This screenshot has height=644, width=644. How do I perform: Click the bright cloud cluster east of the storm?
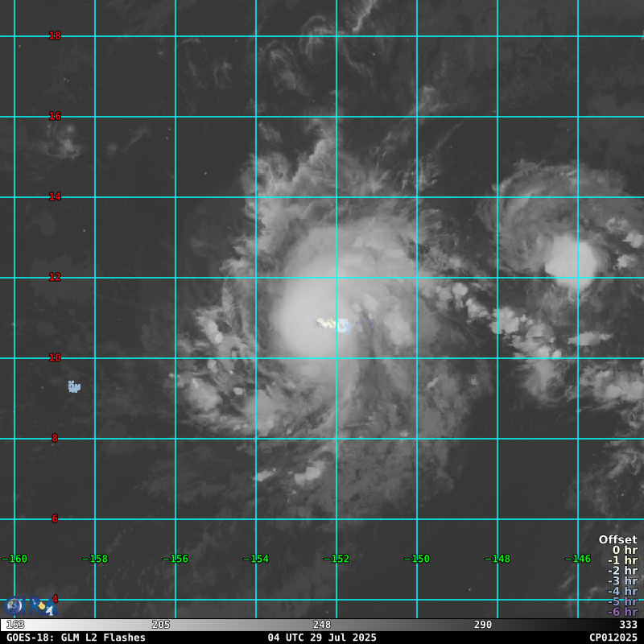[572, 259]
